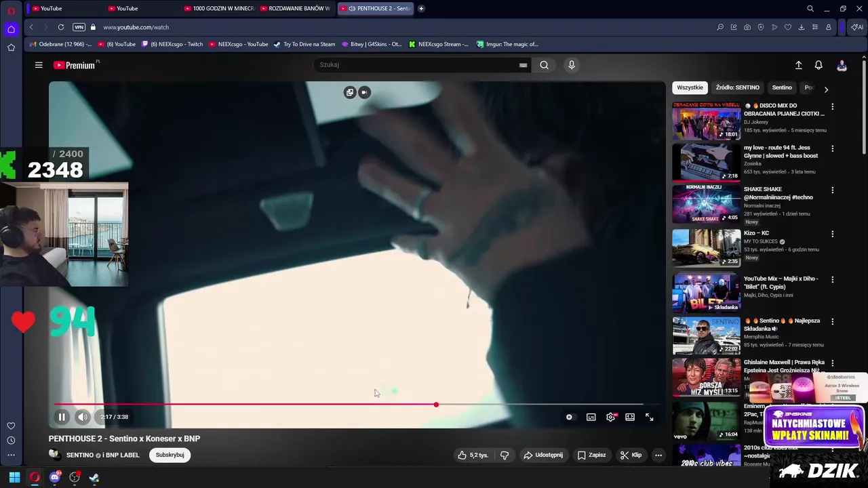Open options for SHAKE SHAKE video
This screenshot has width=868, height=488.
coord(832,190)
